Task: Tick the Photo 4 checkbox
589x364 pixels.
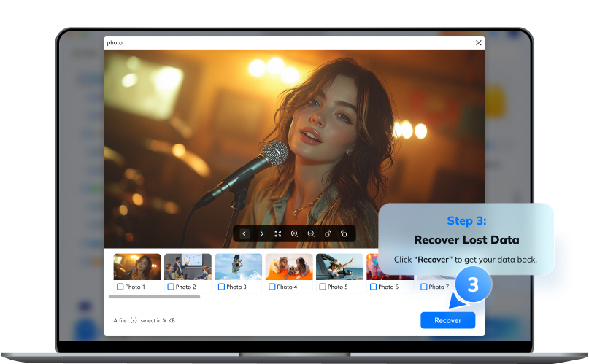Action: [x=272, y=287]
